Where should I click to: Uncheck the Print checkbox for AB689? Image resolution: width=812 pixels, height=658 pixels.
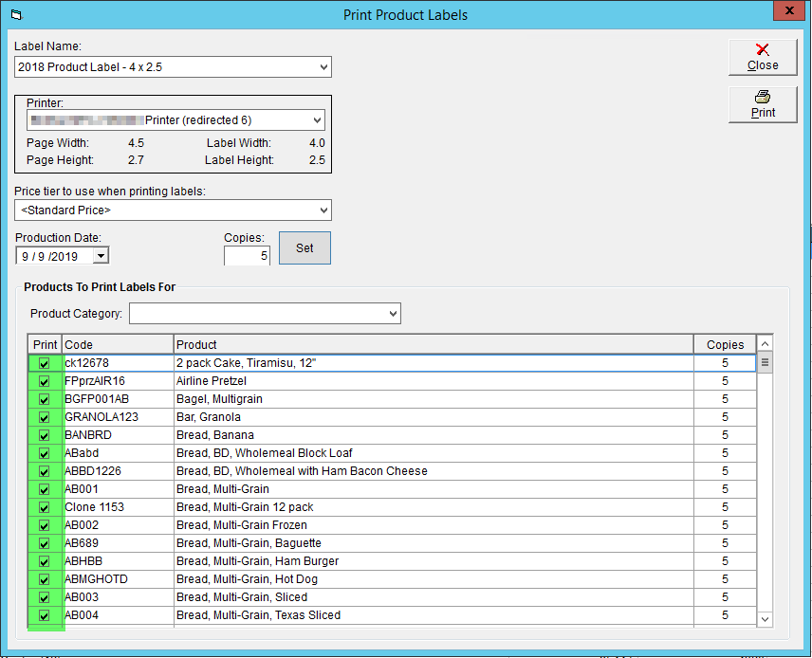pyautogui.click(x=44, y=543)
